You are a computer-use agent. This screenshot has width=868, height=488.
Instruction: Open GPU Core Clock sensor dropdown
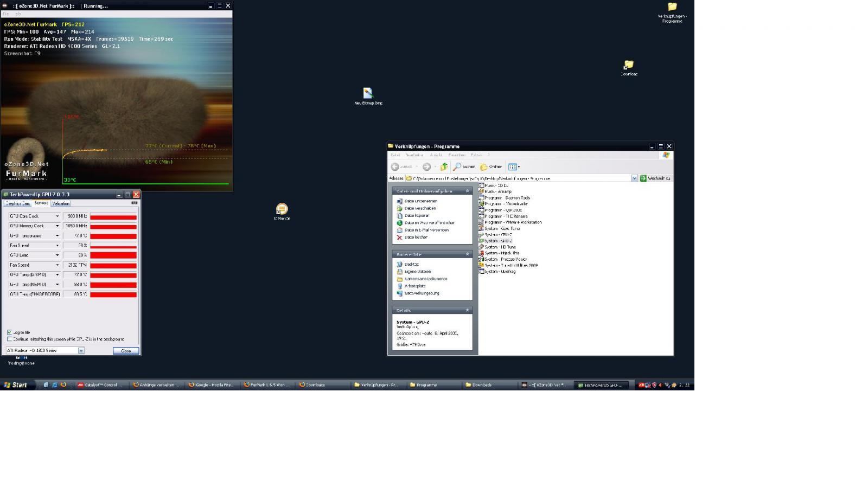[57, 216]
